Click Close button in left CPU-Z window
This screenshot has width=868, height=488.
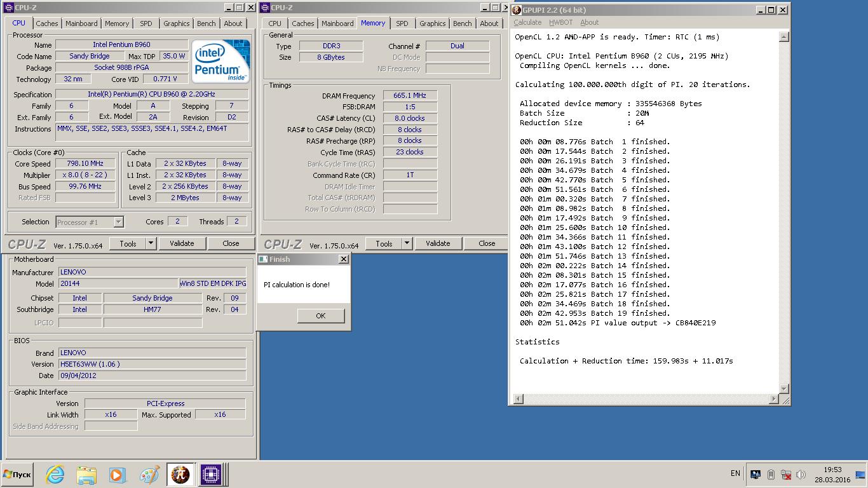231,243
